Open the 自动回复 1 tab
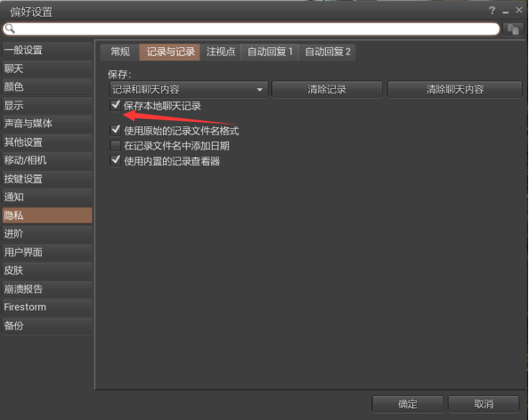The width and height of the screenshot is (529, 420). [270, 52]
